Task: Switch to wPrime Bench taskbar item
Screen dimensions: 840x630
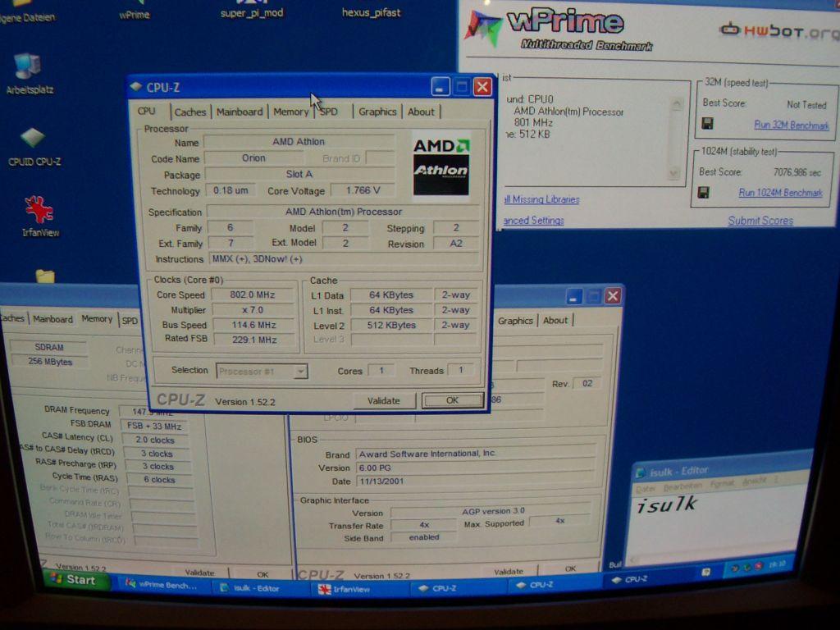Action: click(x=162, y=585)
